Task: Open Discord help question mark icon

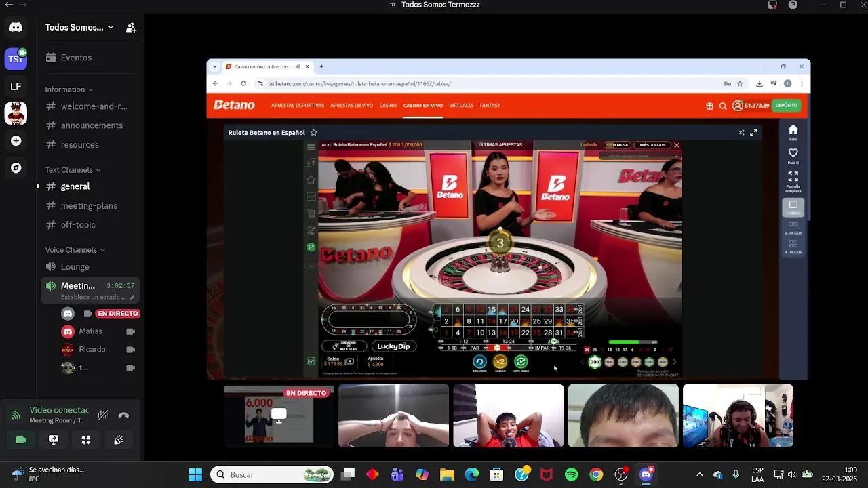Action: point(793,5)
